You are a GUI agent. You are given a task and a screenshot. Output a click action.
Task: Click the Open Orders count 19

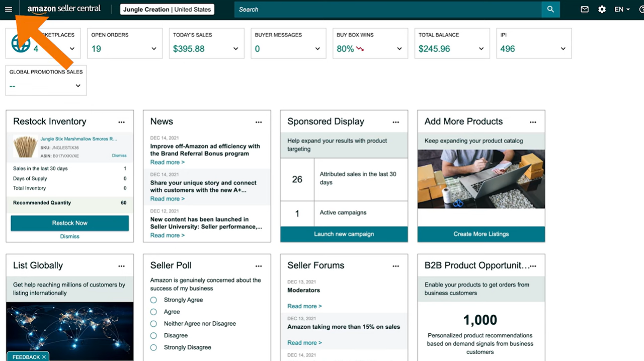[x=96, y=49]
